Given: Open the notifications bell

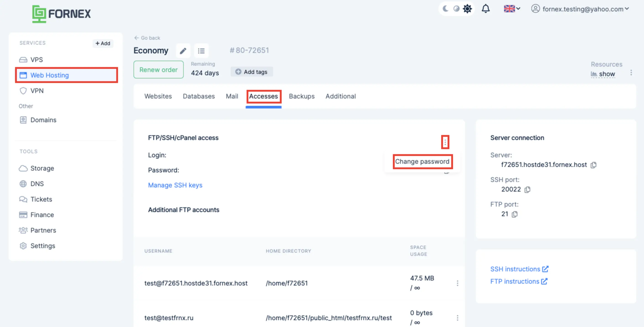Looking at the screenshot, I should 485,9.
